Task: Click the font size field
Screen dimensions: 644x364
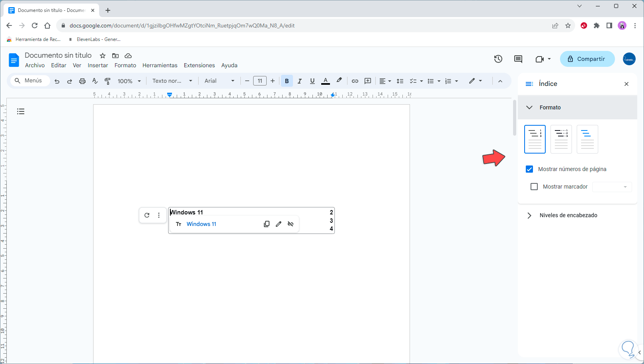Action: [x=260, y=81]
